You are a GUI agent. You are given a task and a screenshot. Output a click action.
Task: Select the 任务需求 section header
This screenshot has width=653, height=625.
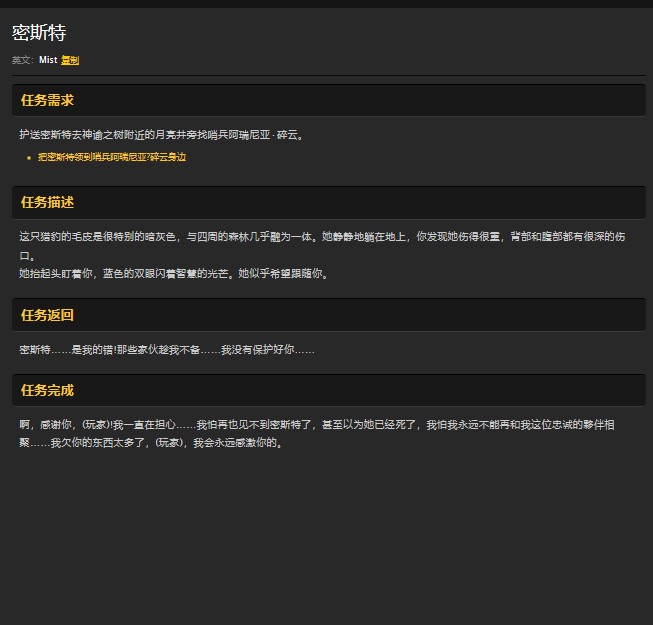(x=47, y=100)
